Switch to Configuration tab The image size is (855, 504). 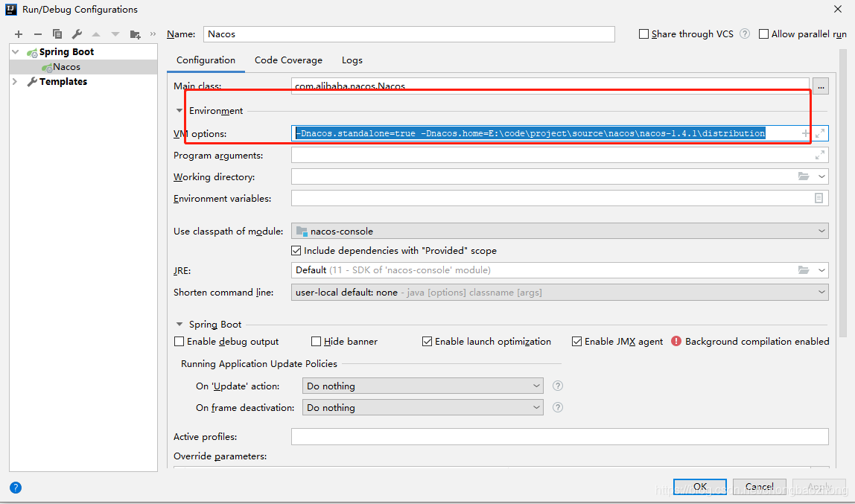[206, 60]
